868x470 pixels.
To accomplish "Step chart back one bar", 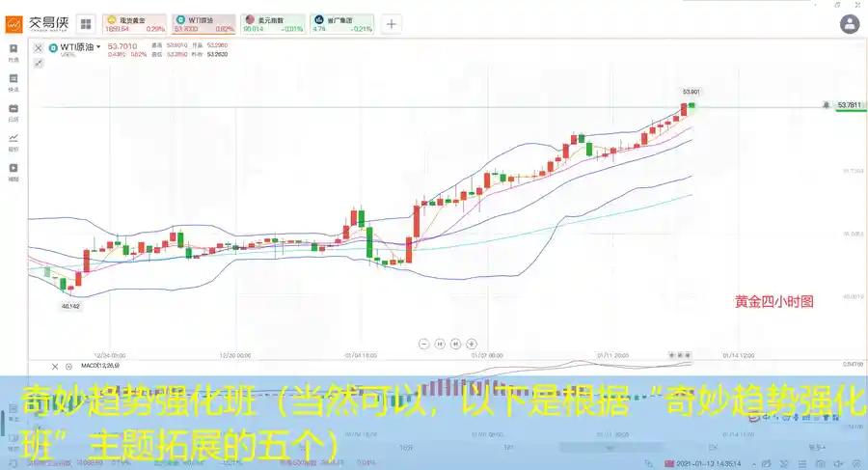I will [440, 345].
